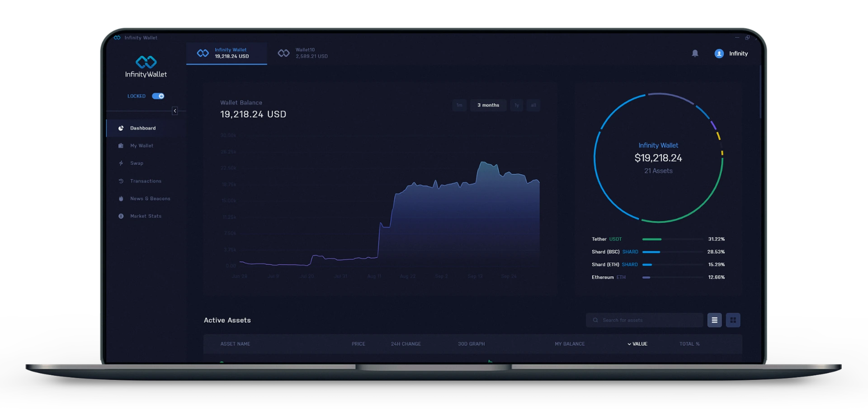The image size is (868, 409).
Task: Click the 30D GRAPH column header
Action: [x=471, y=344]
